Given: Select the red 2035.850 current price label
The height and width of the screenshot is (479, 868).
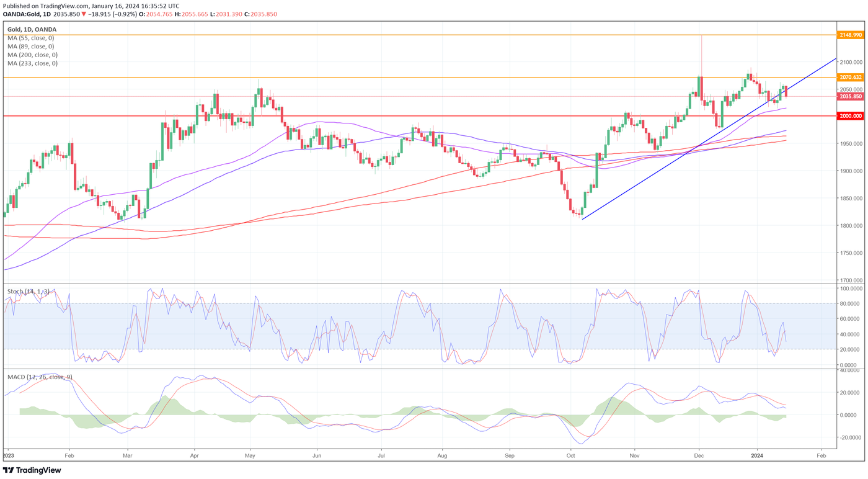Looking at the screenshot, I should coord(850,97).
